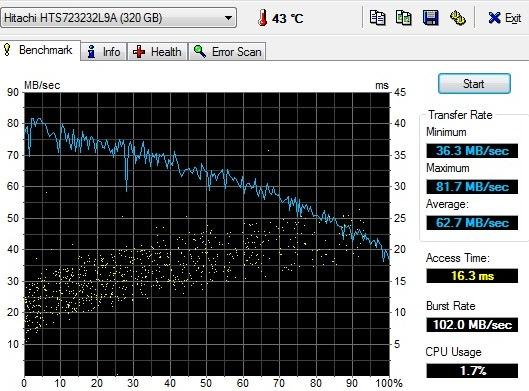
Task: Switch to the Health tab
Action: click(157, 52)
